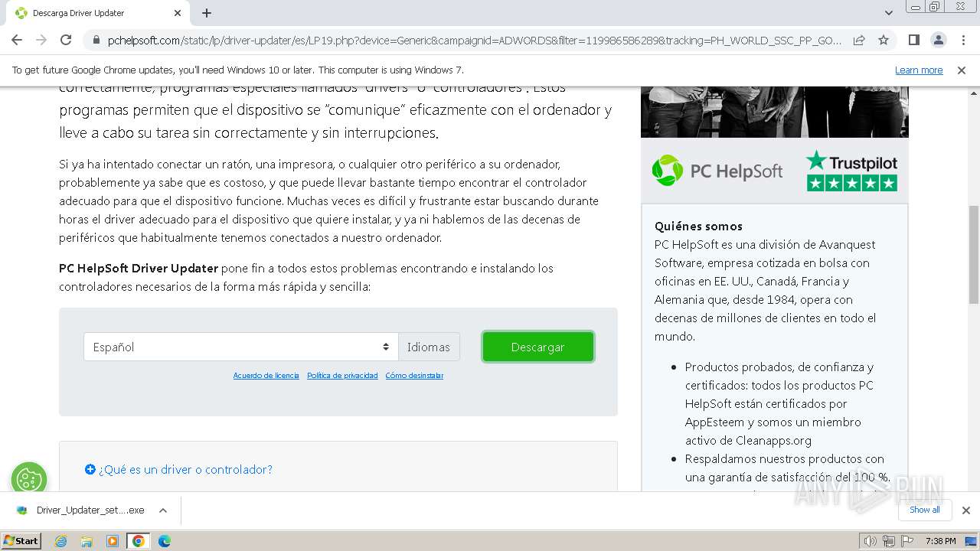Select the Descarga Driver Updater tab
The width and height of the screenshot is (980, 551).
[98, 13]
